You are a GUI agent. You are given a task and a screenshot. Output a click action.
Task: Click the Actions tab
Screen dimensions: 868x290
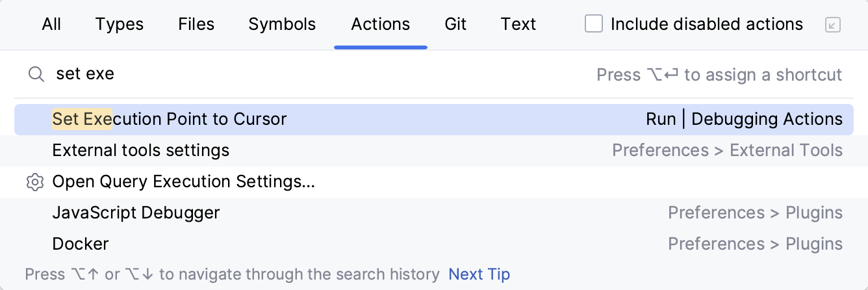(x=381, y=25)
